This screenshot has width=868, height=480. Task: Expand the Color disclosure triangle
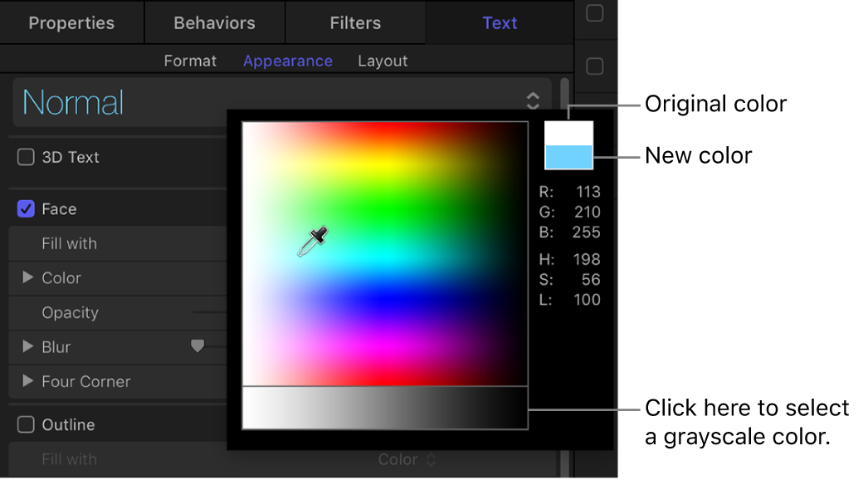27,278
